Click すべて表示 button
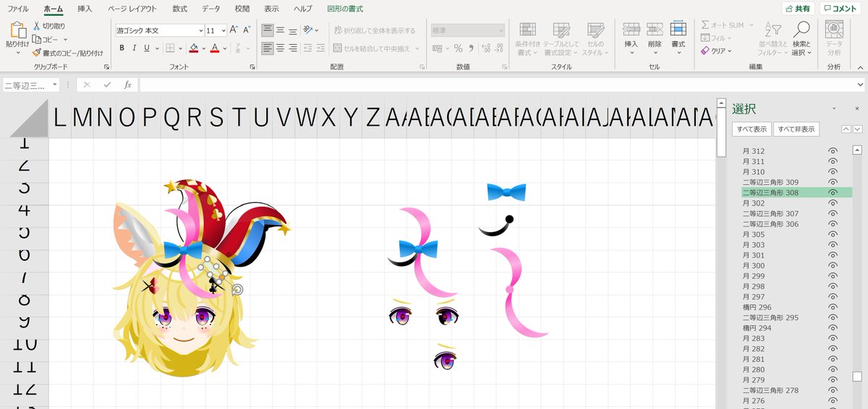Viewport: 868px width, 409px height. coord(752,129)
